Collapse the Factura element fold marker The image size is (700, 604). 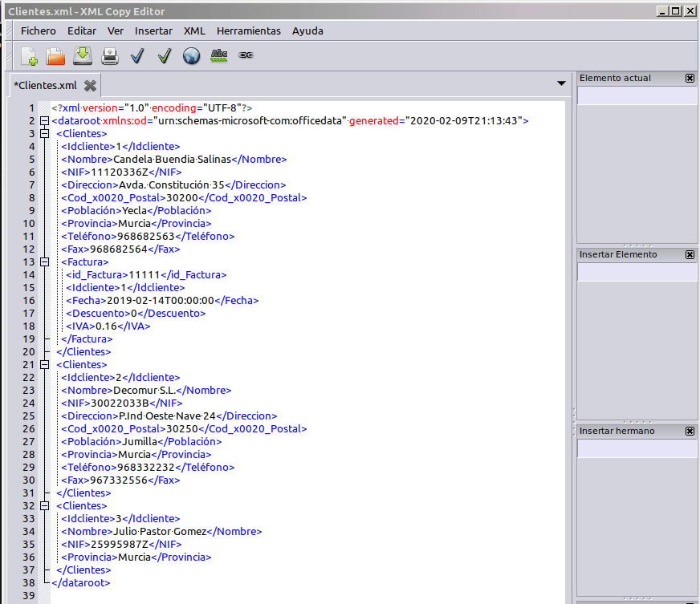click(x=44, y=262)
